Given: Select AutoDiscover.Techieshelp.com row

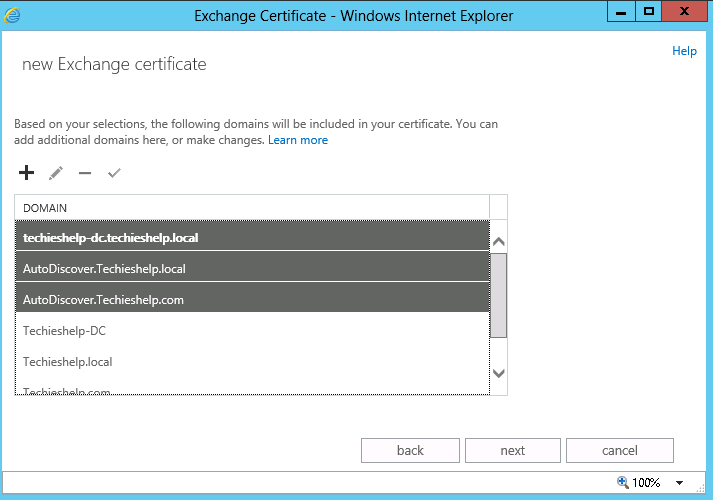Looking at the screenshot, I should [252, 298].
